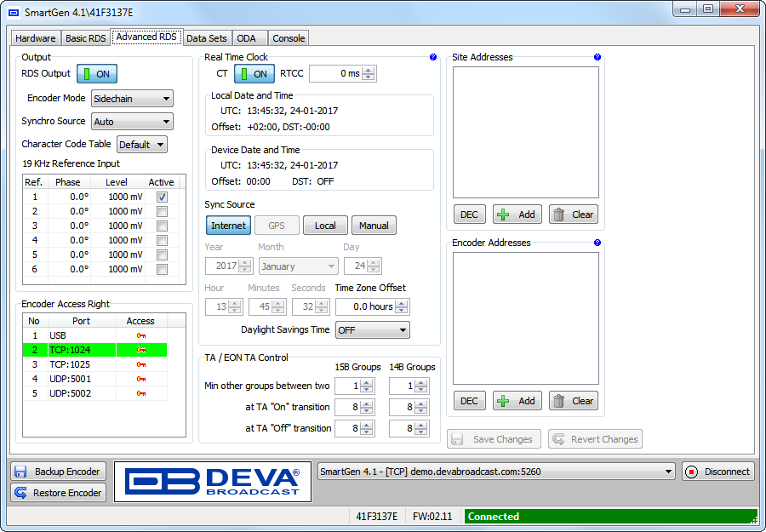
Task: Click RTCC ms value stepper
Action: pos(369,74)
